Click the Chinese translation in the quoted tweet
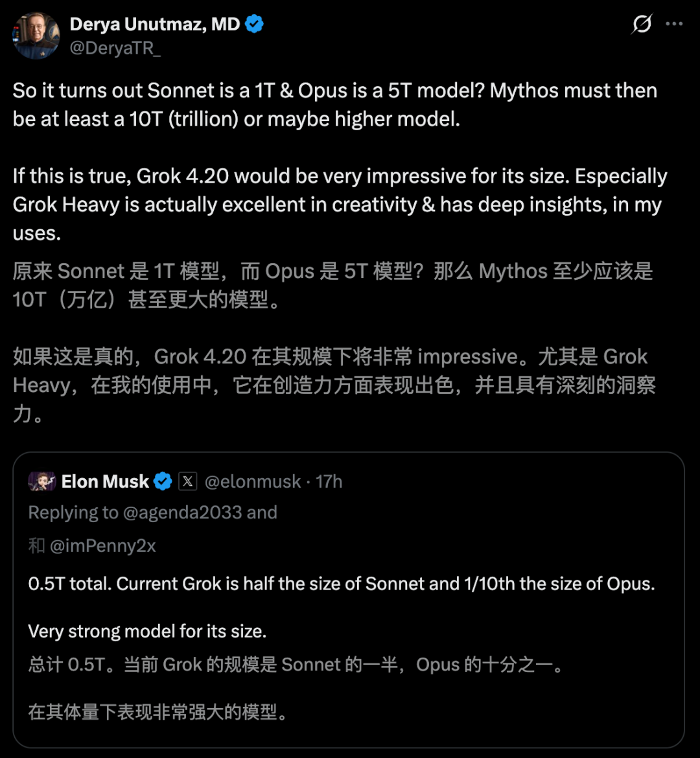 [295, 665]
